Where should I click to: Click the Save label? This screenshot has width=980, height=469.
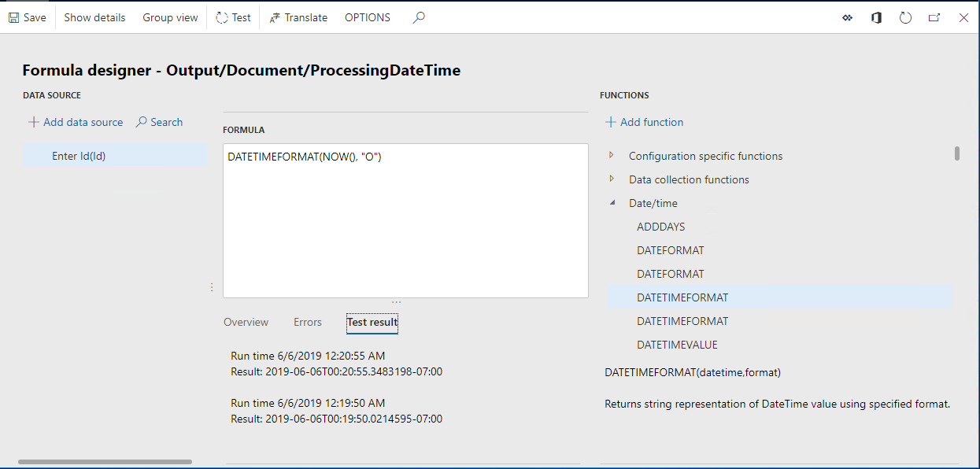(x=35, y=17)
